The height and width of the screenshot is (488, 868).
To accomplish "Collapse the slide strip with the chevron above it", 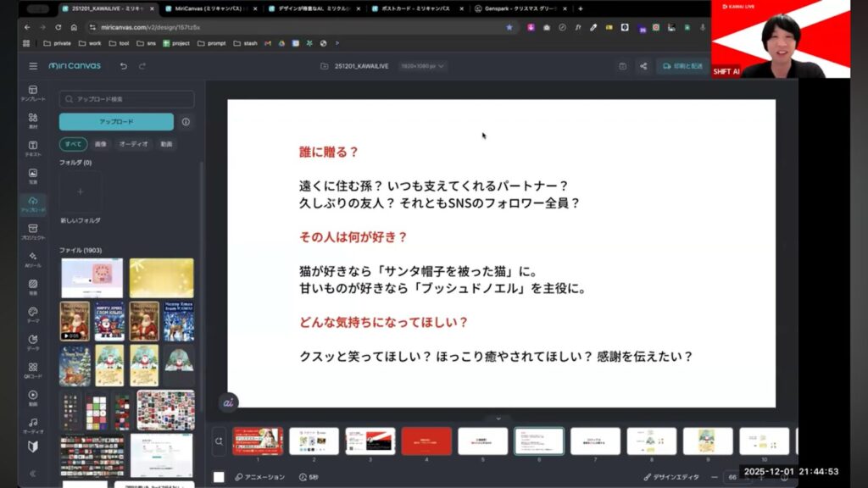I will tap(498, 419).
